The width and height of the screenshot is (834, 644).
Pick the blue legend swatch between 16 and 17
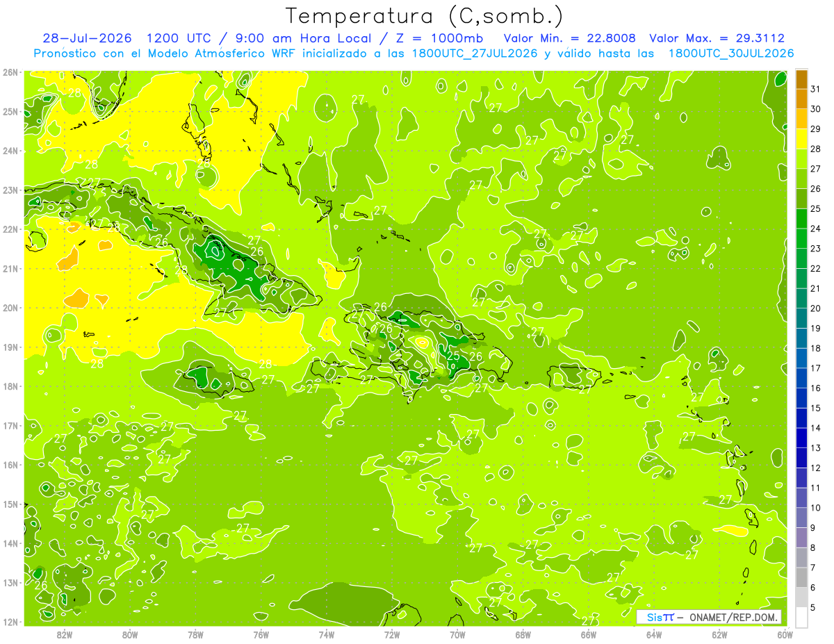pyautogui.click(x=801, y=378)
